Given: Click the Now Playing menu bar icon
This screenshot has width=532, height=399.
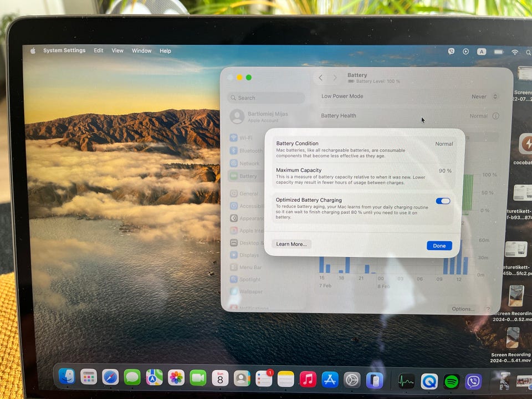Looking at the screenshot, I should tap(465, 52).
